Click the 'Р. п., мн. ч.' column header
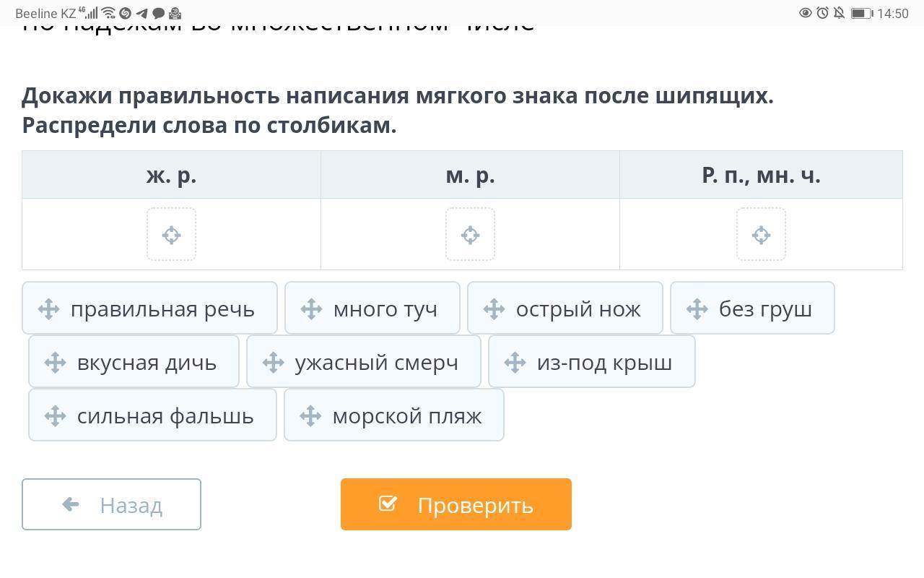The image size is (924, 578). (761, 175)
